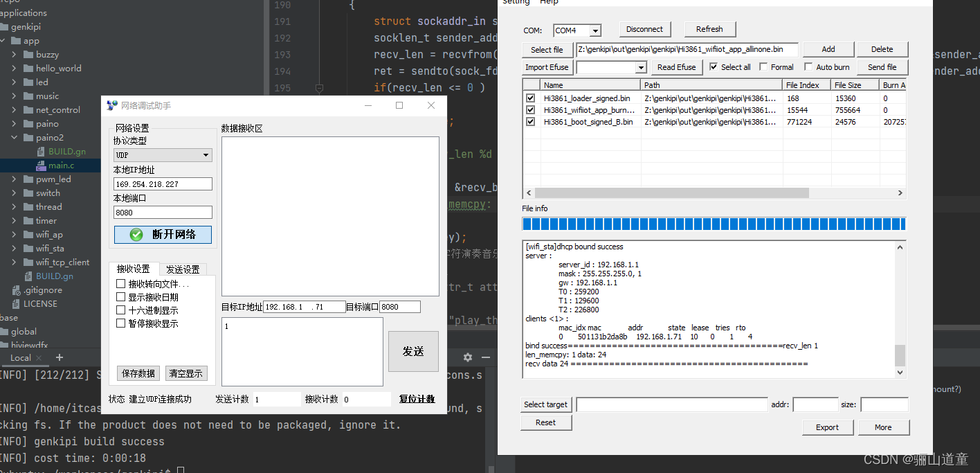Screen dimensions: 980x473
Task: Expand the wifi_sta folder
Action: point(15,249)
